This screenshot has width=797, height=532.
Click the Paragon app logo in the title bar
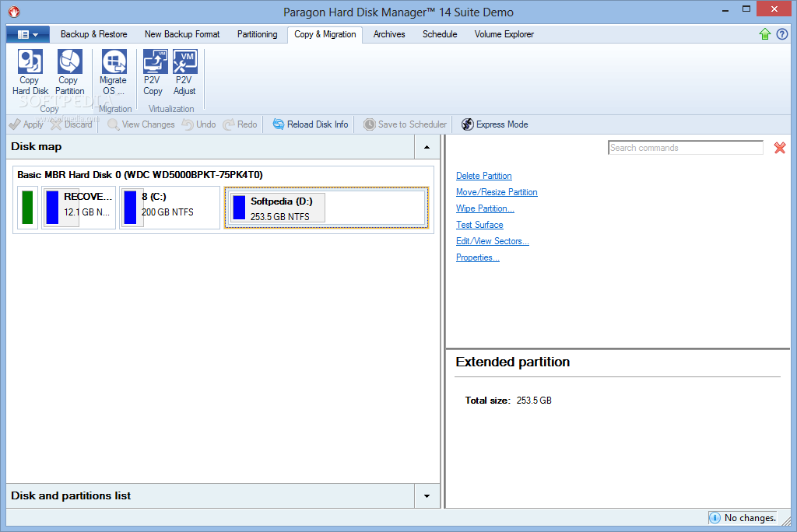coord(14,11)
